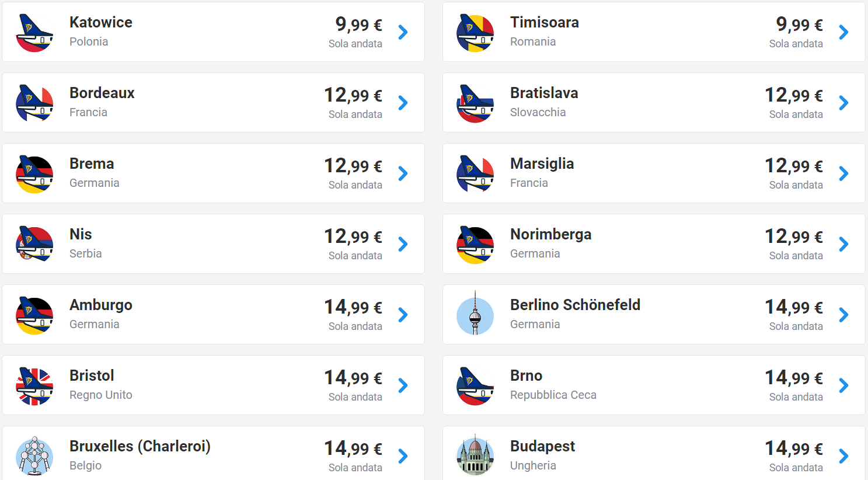Click the 14,99 € price for Budapest

(794, 448)
